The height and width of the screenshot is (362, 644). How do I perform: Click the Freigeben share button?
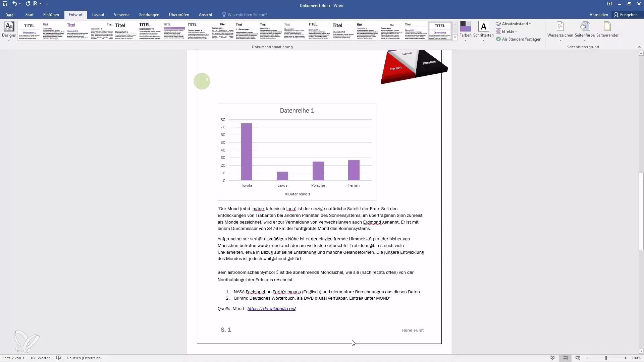[626, 15]
